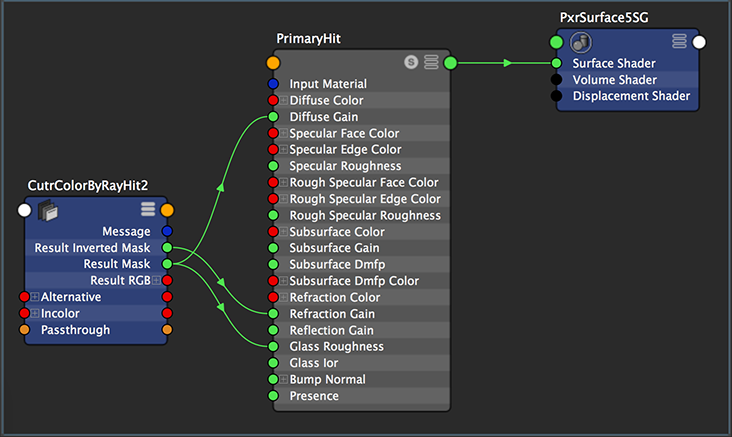Click the Refraction Gain green port

coord(273,314)
